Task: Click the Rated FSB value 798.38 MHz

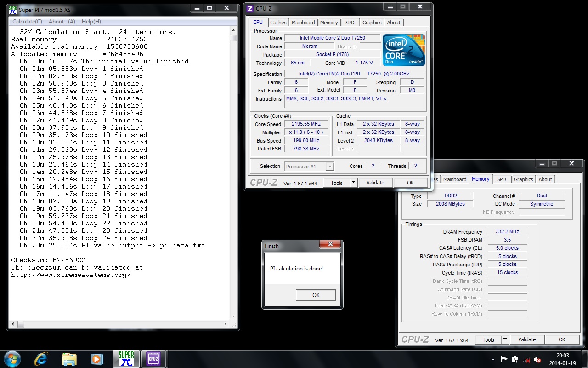Action: pos(306,149)
